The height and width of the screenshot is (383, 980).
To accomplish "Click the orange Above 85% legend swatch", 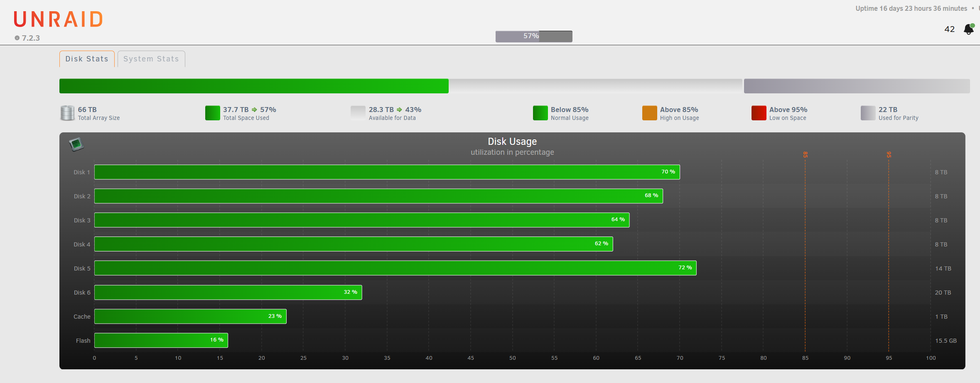I will point(649,113).
